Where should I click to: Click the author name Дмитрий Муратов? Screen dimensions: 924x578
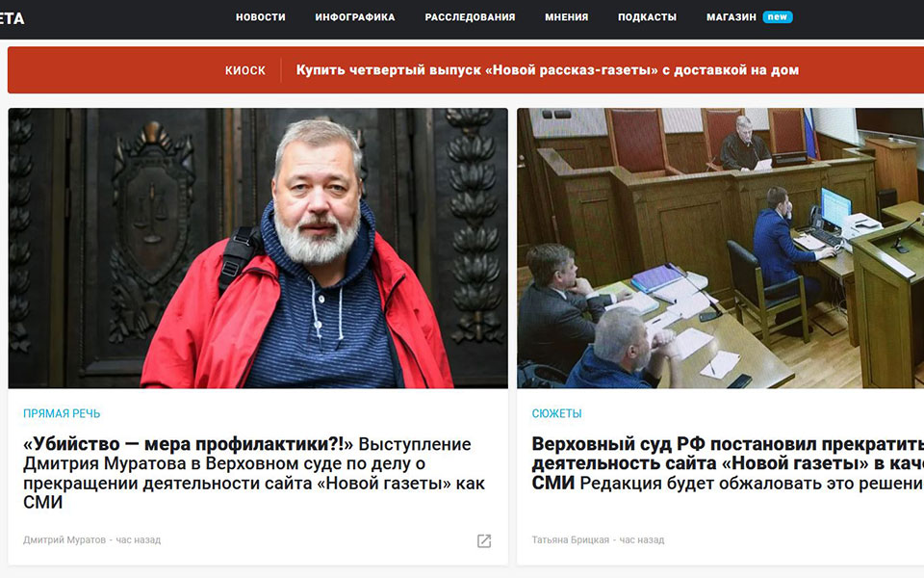point(64,539)
